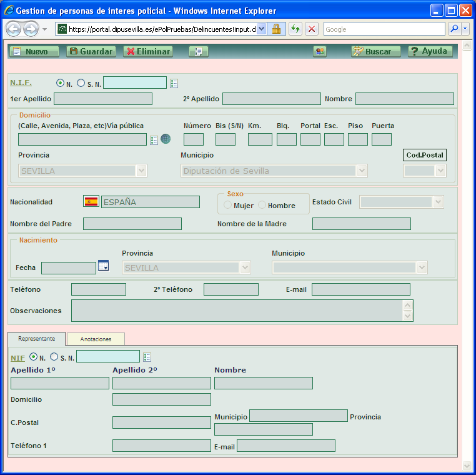476x475 pixels.
Task: Click the list icon beside the Representante NIF field
Action: tap(147, 357)
